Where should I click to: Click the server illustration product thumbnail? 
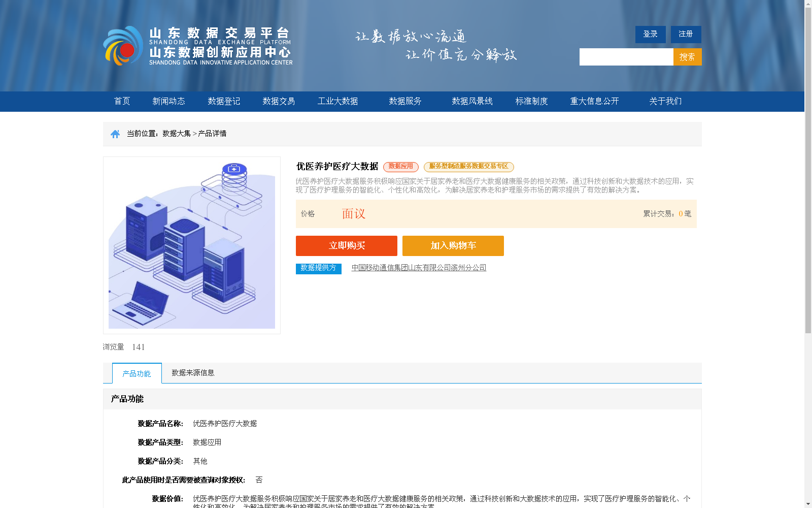(x=192, y=245)
